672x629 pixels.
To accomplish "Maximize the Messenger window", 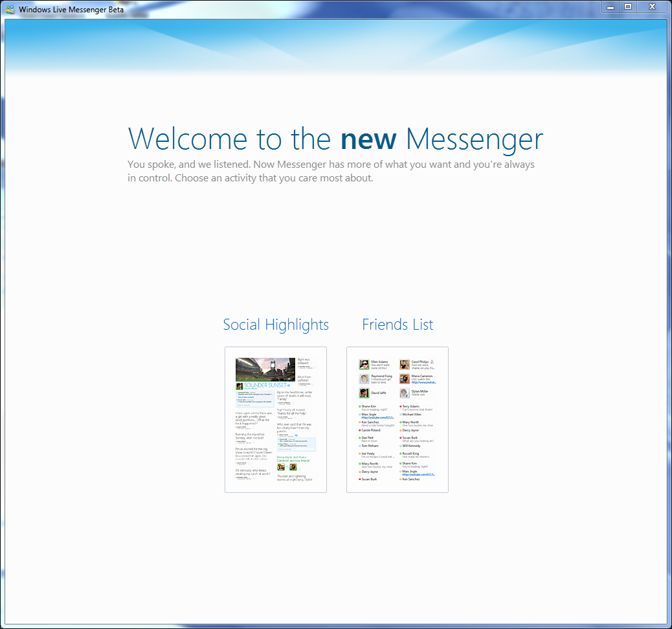I will (628, 7).
